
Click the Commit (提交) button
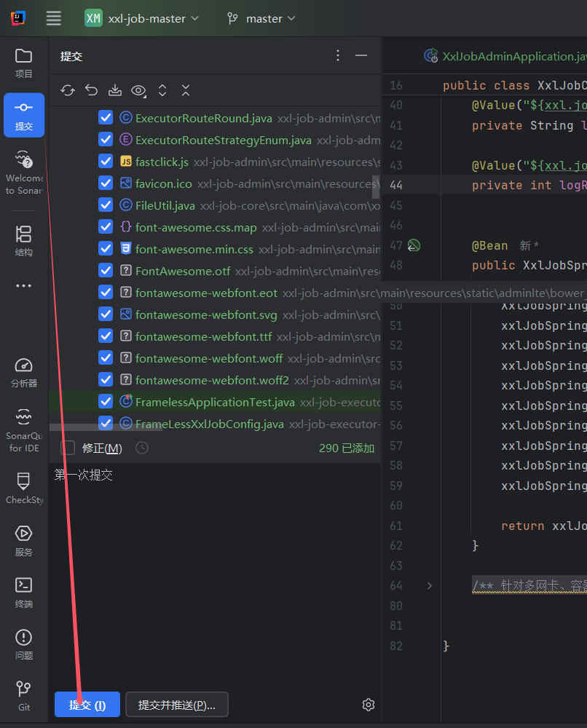[x=87, y=705]
